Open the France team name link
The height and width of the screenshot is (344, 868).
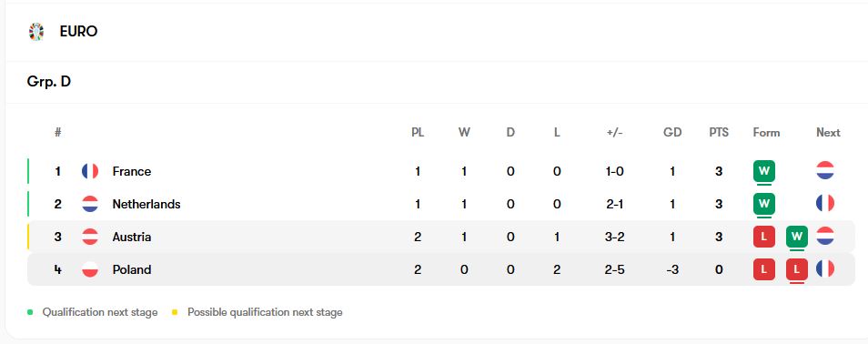pyautogui.click(x=132, y=171)
